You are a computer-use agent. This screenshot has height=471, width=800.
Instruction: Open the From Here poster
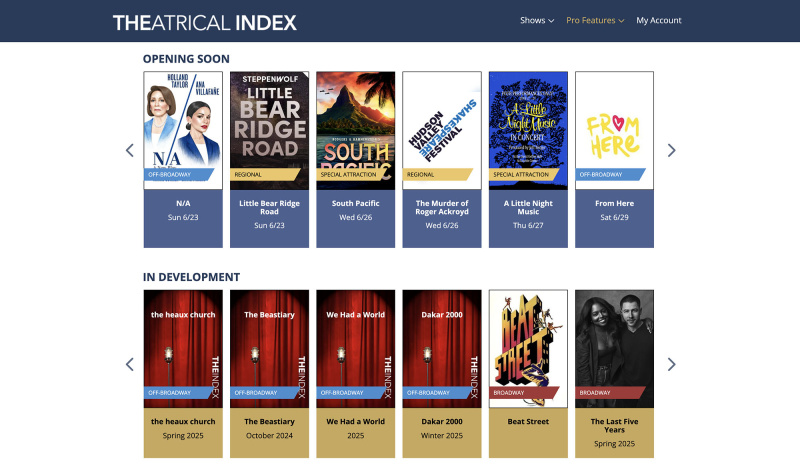pos(614,131)
